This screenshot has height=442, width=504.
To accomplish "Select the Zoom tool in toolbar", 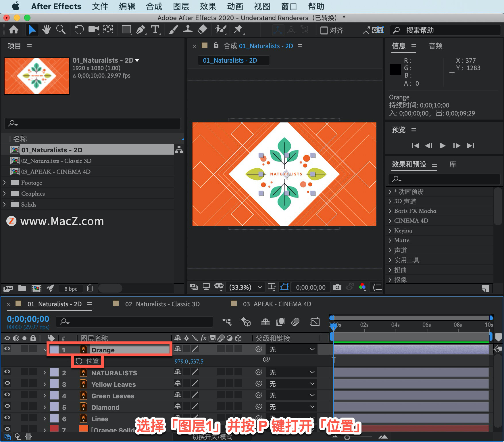I will click(x=61, y=30).
